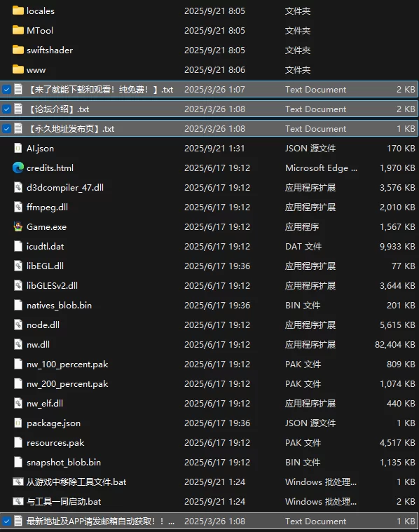Click the nw.dll file icon
Viewport: 419px width, 532px height.
[18, 344]
